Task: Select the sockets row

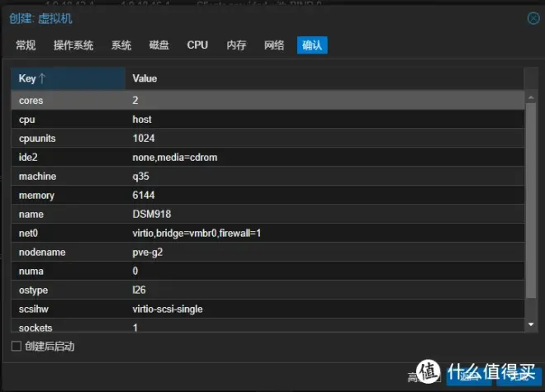Action: [268, 326]
